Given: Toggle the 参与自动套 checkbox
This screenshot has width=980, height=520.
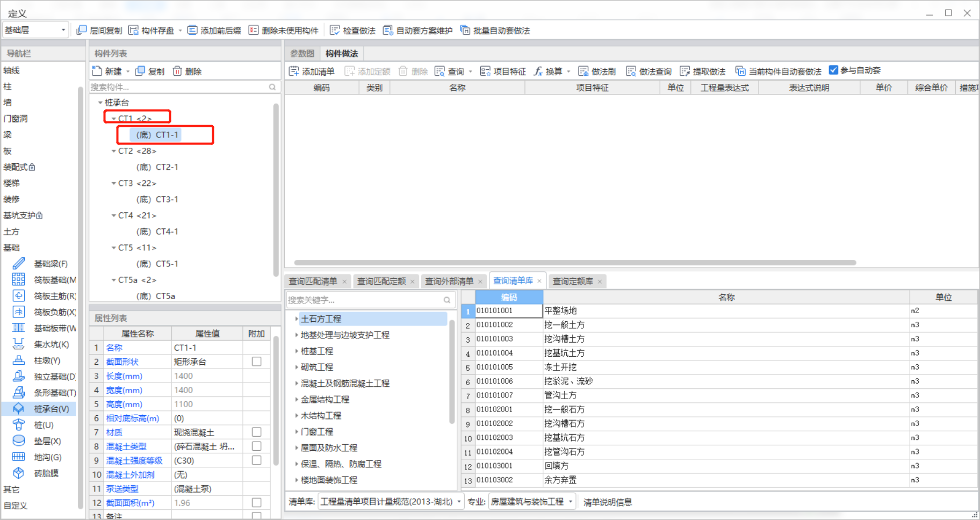Looking at the screenshot, I should [x=833, y=70].
